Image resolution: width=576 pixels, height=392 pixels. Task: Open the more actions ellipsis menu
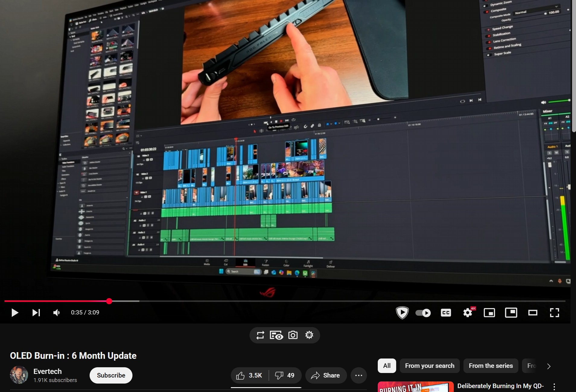[359, 375]
